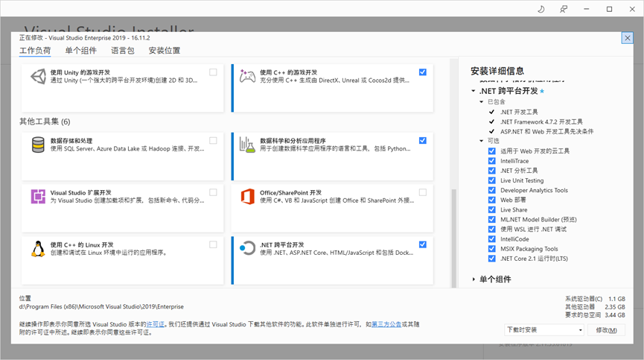Open the 许可证 license link
This screenshot has height=360, width=644.
pos(156,324)
